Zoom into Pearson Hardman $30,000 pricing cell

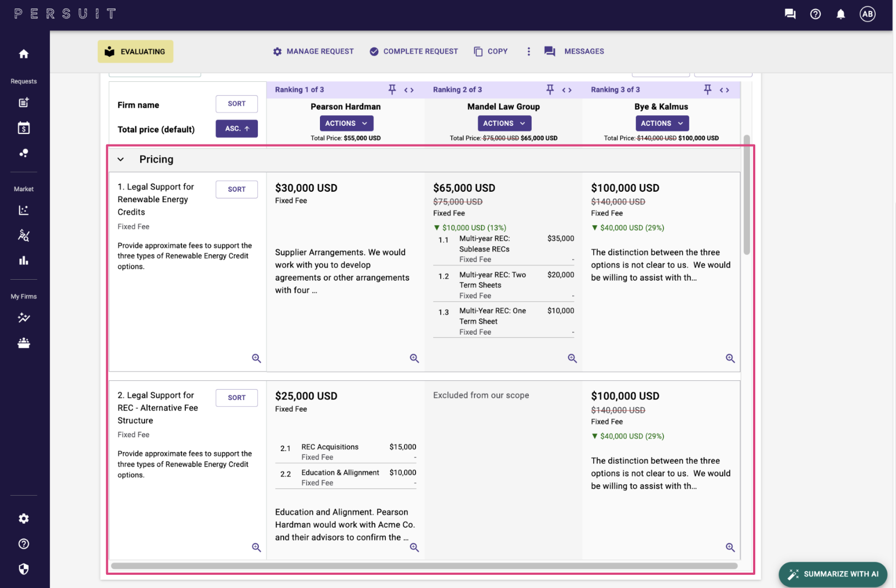(414, 358)
